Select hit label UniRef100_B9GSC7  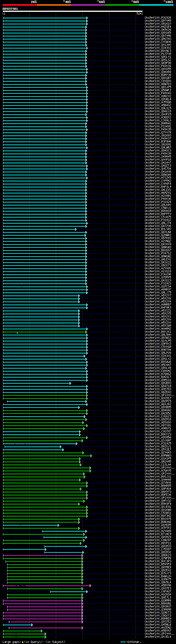pos(158,377)
